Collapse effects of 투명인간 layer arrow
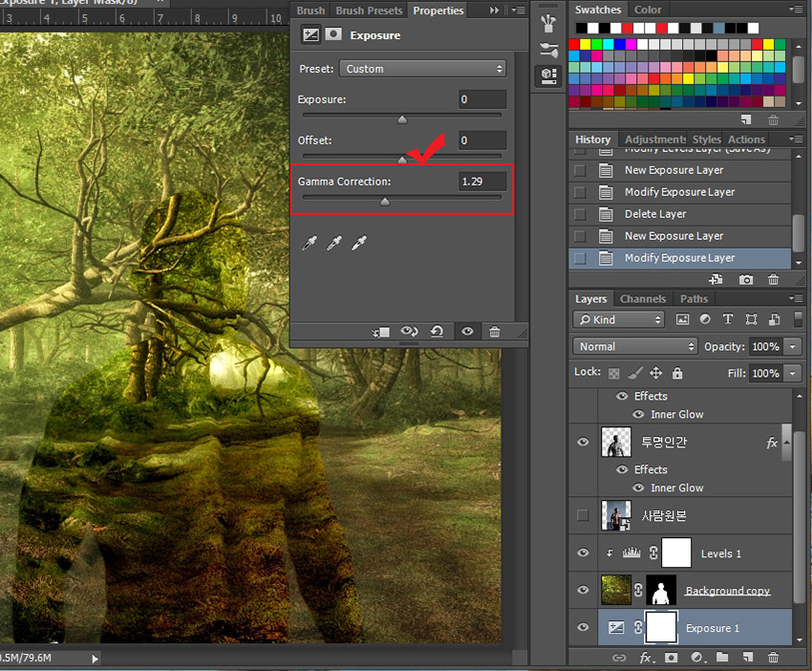The image size is (812, 671). 786,442
